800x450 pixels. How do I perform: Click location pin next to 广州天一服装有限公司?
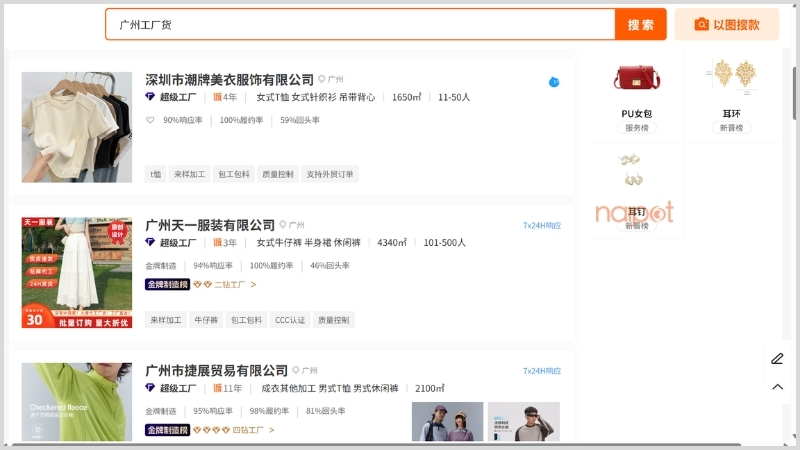(283, 225)
